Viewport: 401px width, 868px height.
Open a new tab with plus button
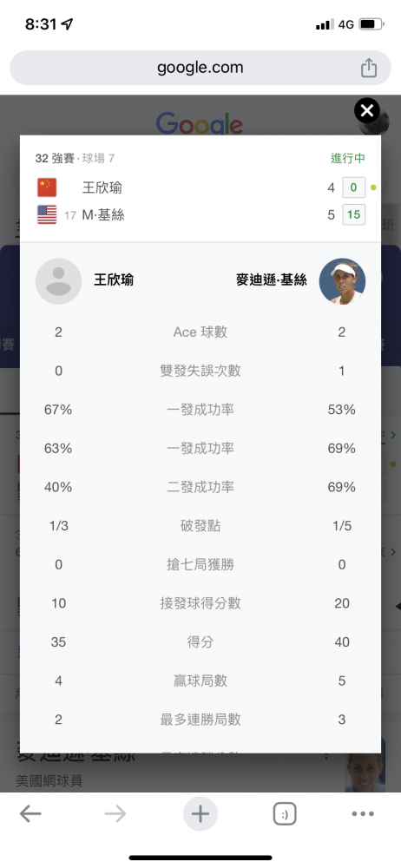tap(200, 814)
